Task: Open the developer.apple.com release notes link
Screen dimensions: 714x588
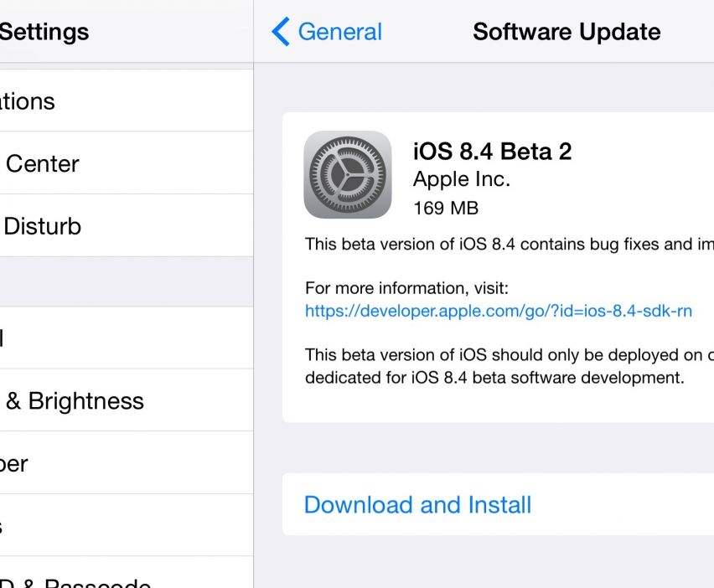Action: (x=499, y=311)
